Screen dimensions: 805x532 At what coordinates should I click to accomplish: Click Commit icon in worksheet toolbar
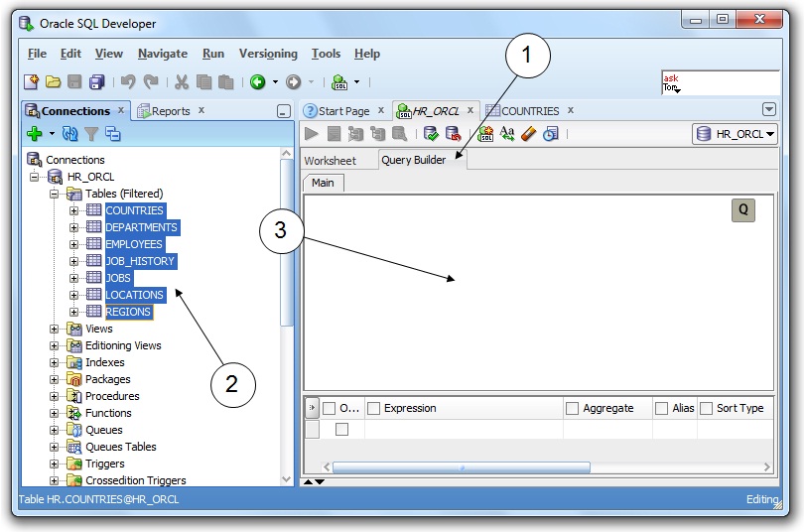pyautogui.click(x=431, y=134)
